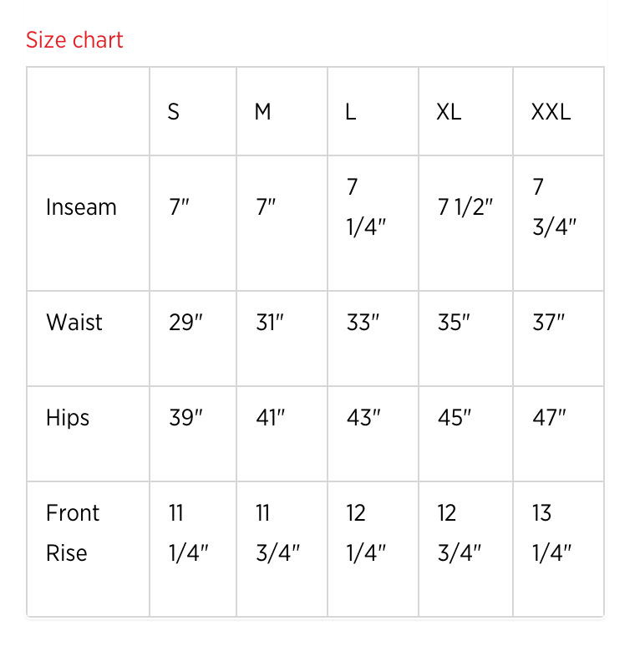The image size is (640, 672).
Task: Select the M size column header
Action: pyautogui.click(x=262, y=112)
